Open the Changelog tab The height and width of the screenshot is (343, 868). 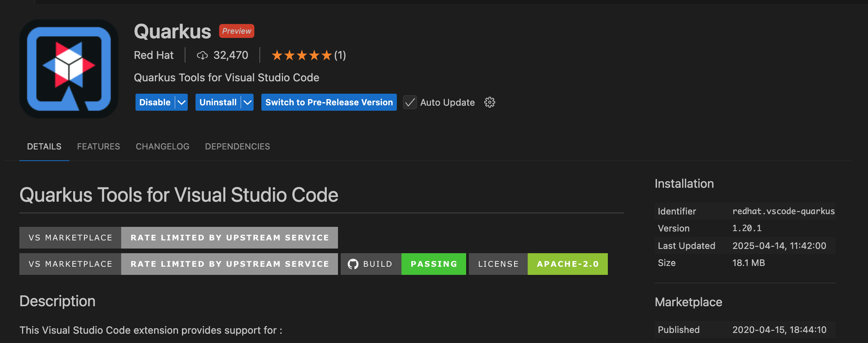[162, 146]
